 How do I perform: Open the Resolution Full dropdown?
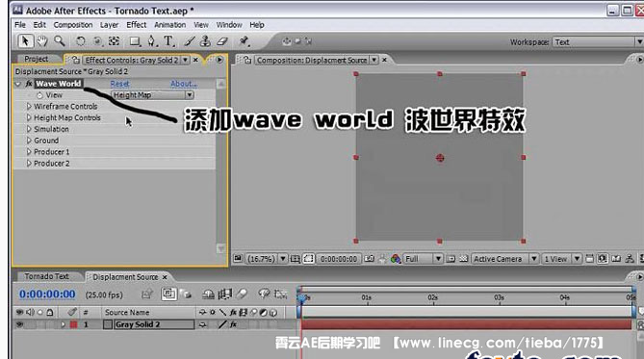pyautogui.click(x=423, y=259)
